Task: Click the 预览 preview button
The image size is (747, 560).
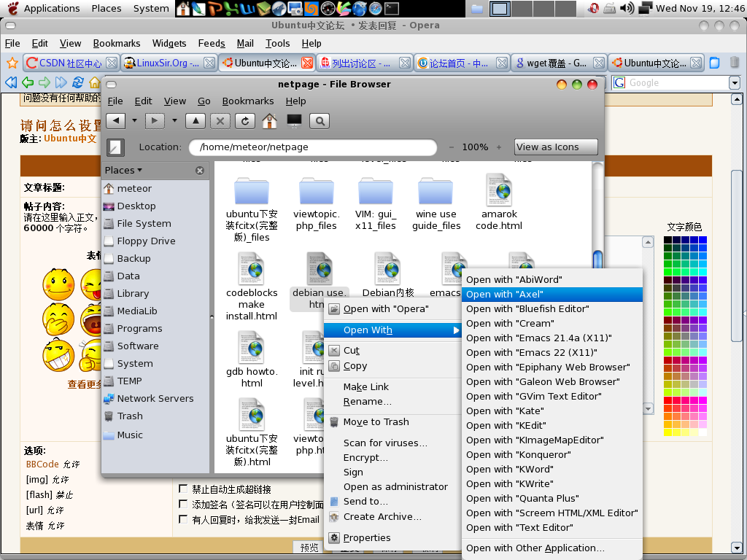Action: pyautogui.click(x=309, y=548)
